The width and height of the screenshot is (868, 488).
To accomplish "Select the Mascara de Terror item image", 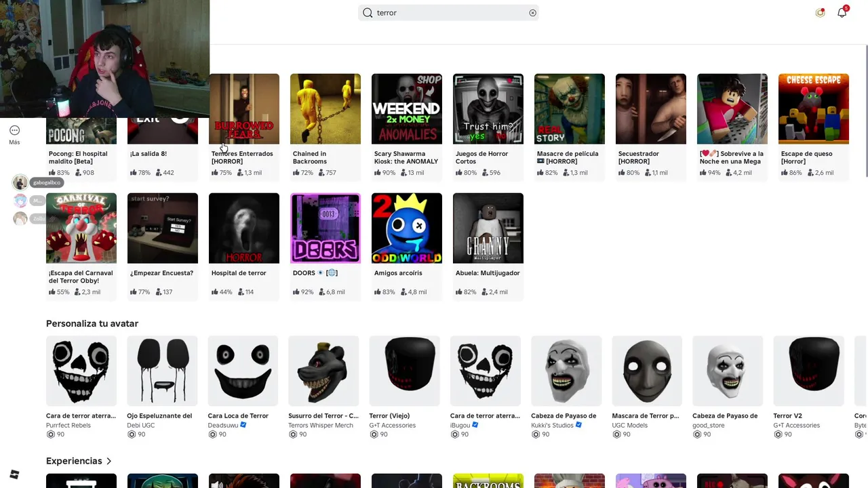I will pyautogui.click(x=647, y=371).
